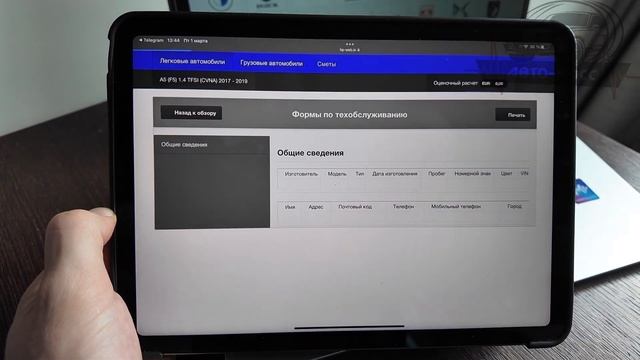Open the Сметы tab

(x=327, y=64)
